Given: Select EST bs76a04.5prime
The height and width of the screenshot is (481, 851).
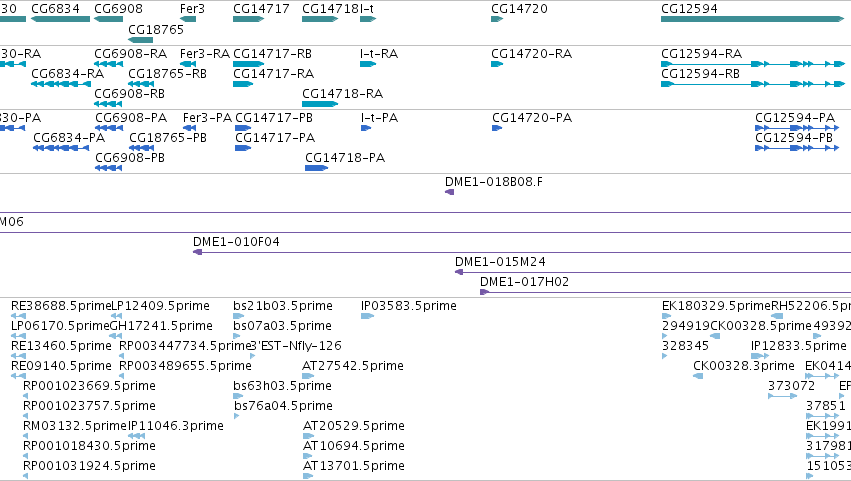Looking at the screenshot, I should coord(283,407).
